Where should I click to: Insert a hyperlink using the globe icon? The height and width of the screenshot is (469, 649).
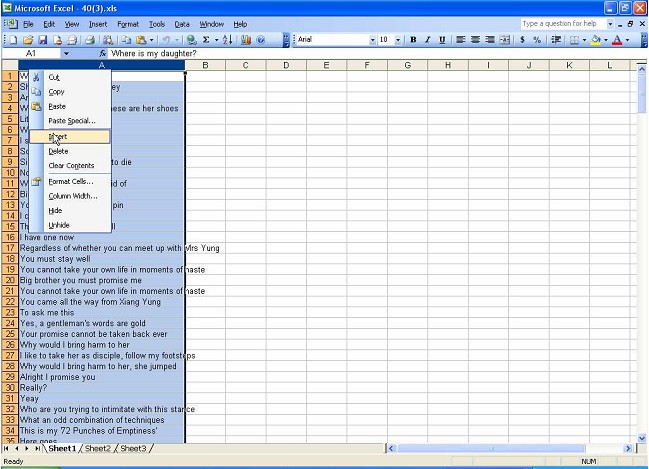click(x=191, y=40)
